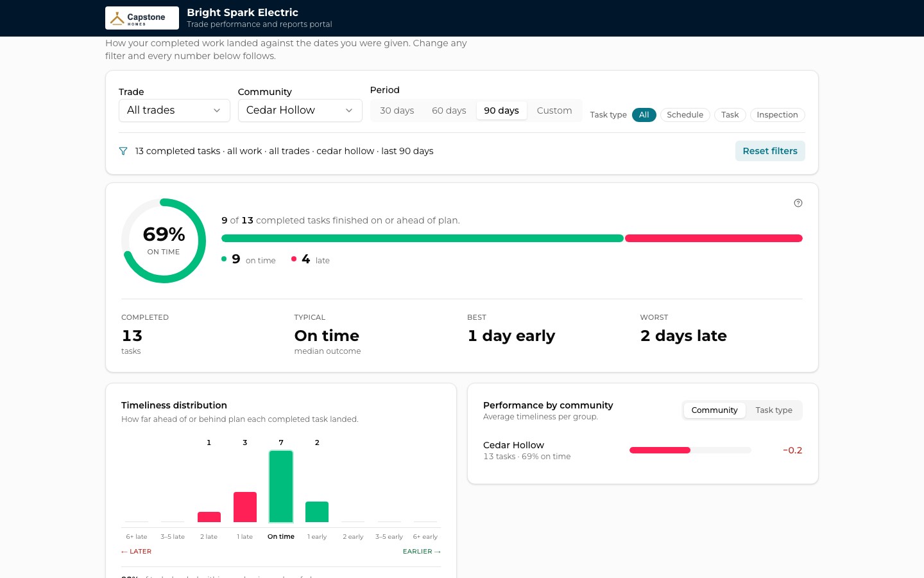The width and height of the screenshot is (924, 578).
Task: Choose the Custom period option
Action: click(x=554, y=110)
